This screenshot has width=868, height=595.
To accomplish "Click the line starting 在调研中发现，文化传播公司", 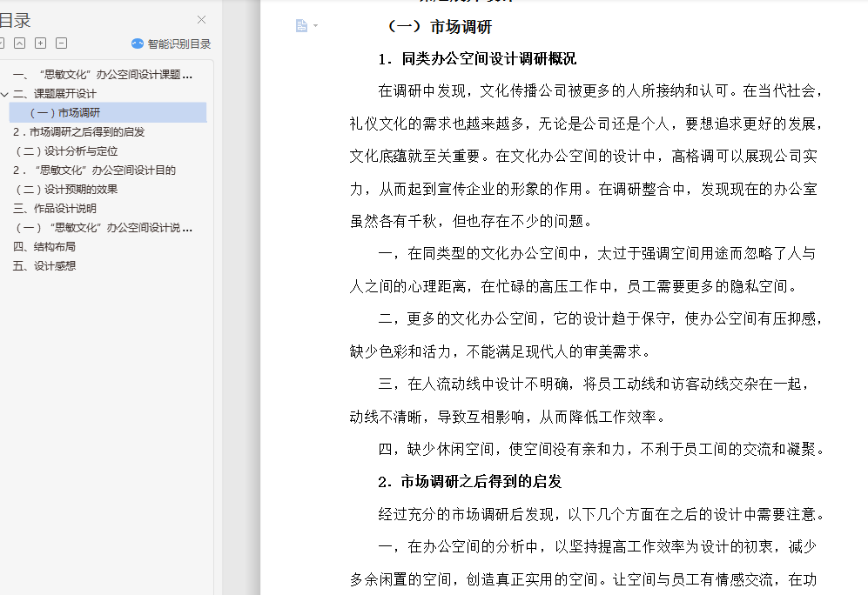I will point(602,90).
